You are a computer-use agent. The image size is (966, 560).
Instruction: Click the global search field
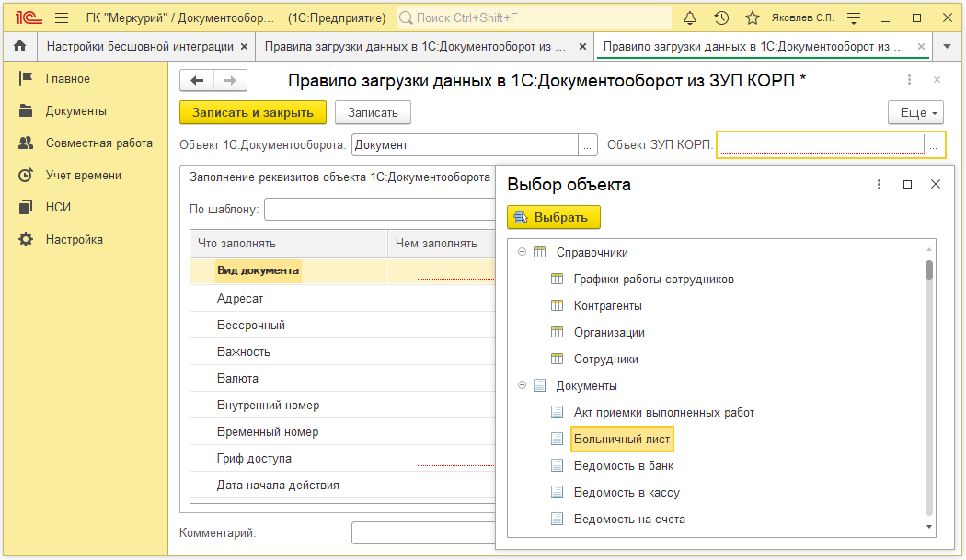535,17
